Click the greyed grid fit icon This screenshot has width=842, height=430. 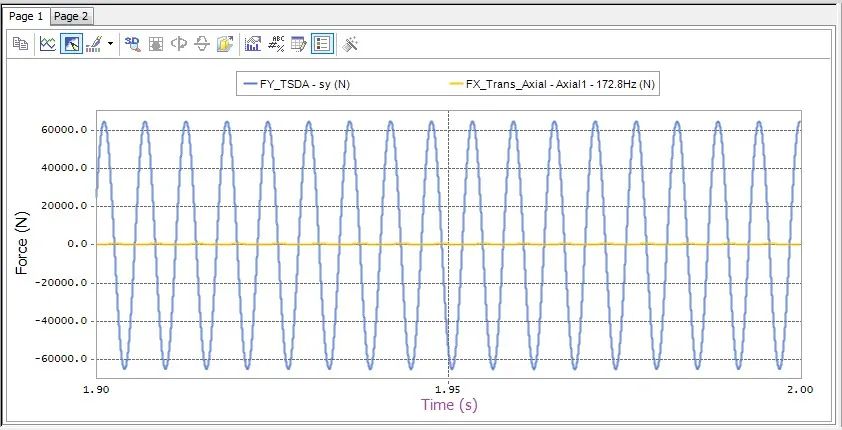[x=156, y=43]
